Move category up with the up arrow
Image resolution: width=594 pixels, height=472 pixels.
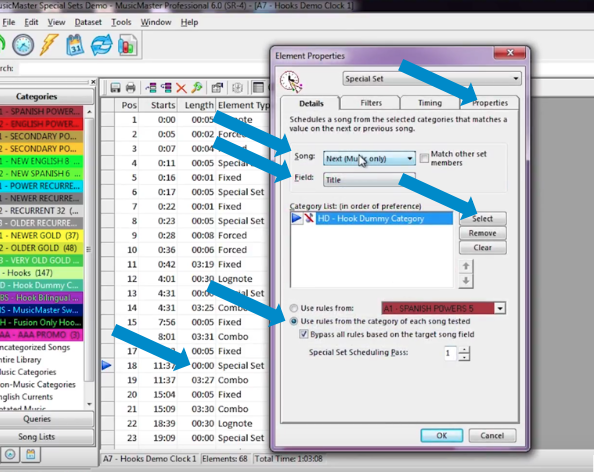pyautogui.click(x=466, y=266)
